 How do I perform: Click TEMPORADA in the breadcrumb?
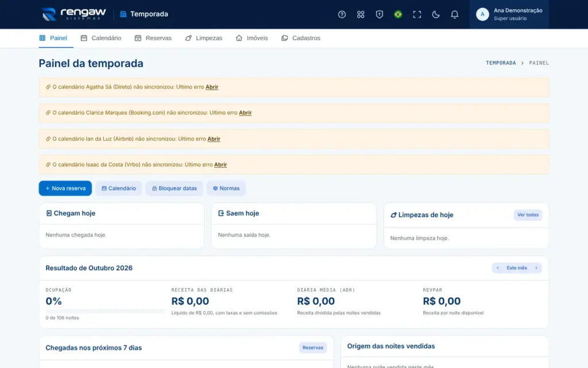[501, 63]
